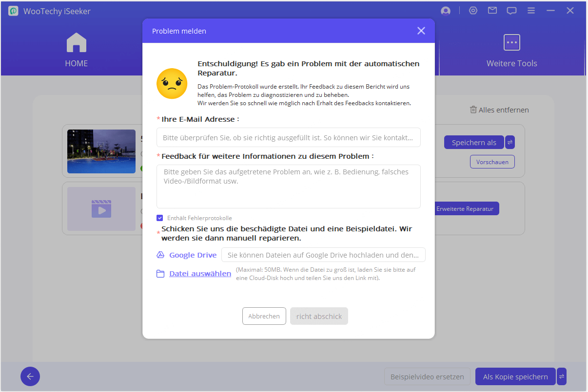Expand options beside Als Kopie speichern
The width and height of the screenshot is (588, 392).
tap(562, 376)
